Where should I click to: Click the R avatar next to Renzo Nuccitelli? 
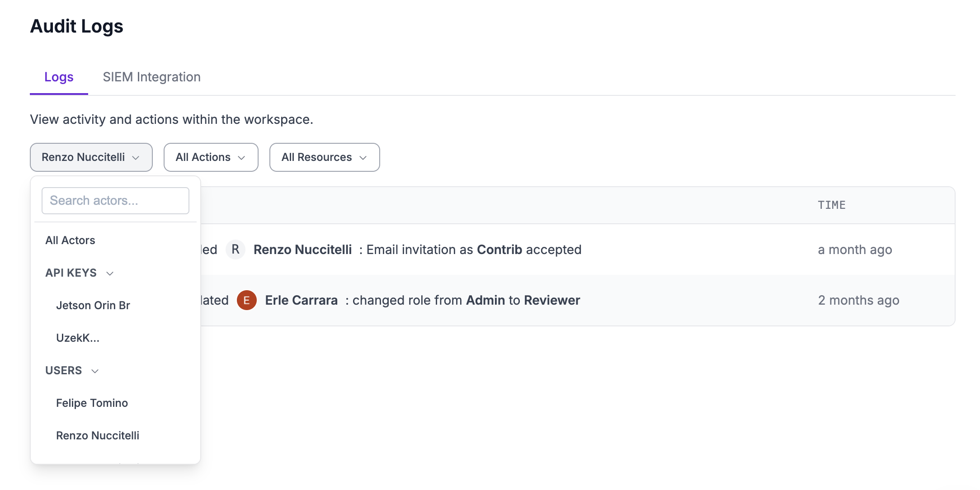[236, 250]
